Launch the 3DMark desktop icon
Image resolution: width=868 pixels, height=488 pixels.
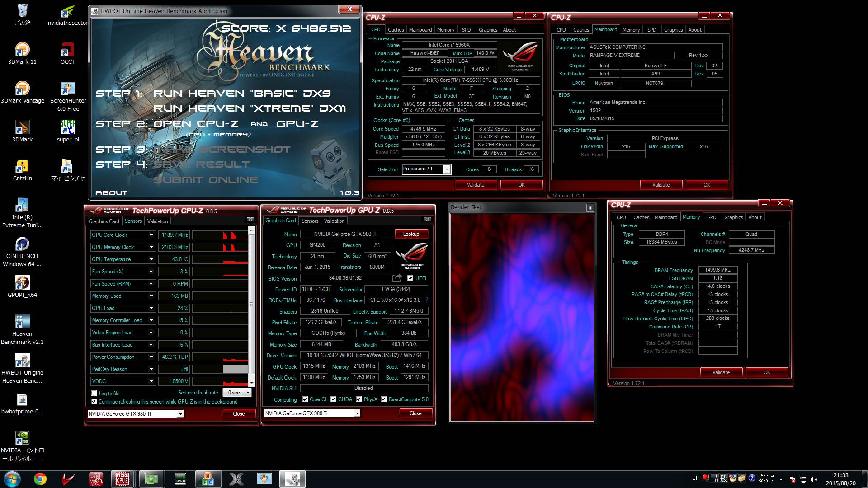pyautogui.click(x=22, y=131)
